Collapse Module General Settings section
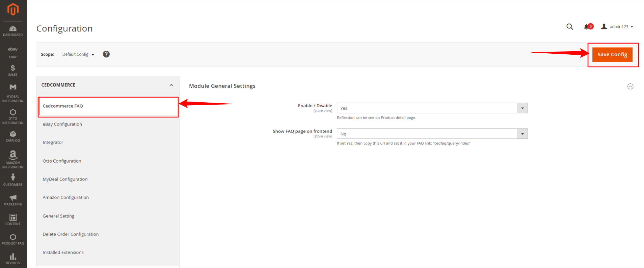This screenshot has height=268, width=644. tap(630, 86)
